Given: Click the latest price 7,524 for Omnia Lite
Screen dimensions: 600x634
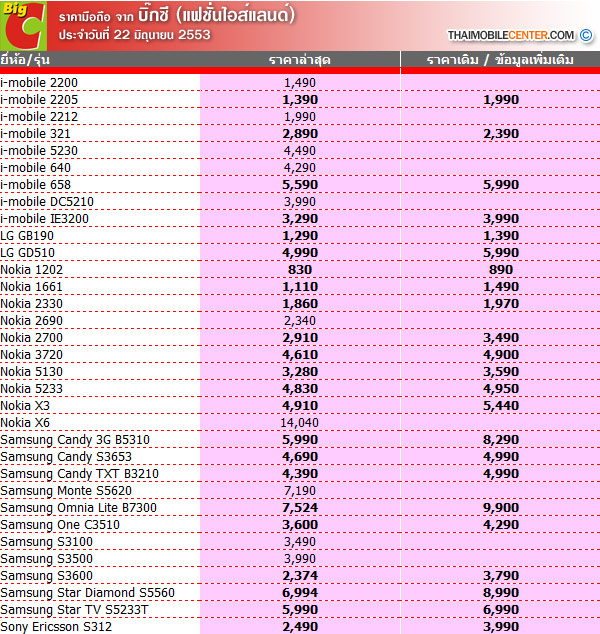Looking at the screenshot, I should [x=300, y=508].
